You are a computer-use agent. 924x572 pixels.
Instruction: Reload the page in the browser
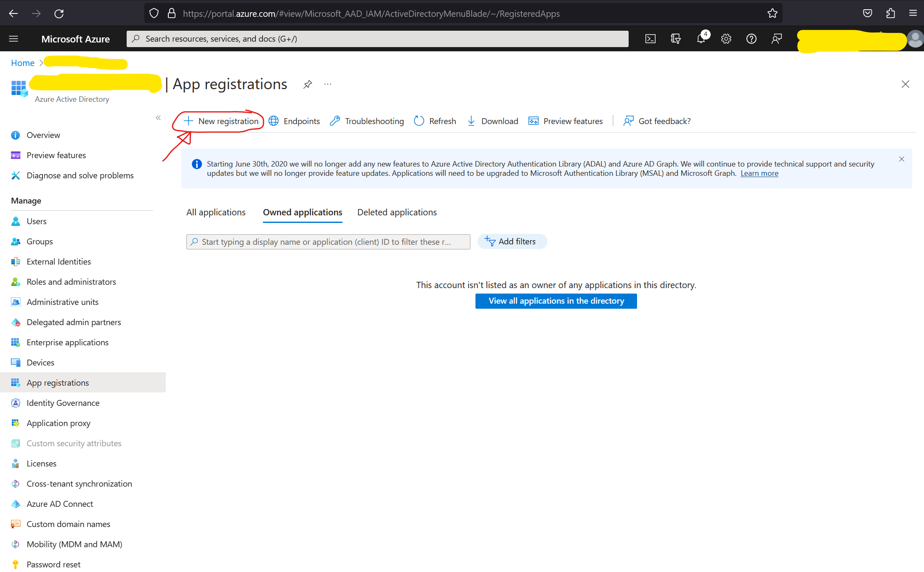pyautogui.click(x=59, y=13)
